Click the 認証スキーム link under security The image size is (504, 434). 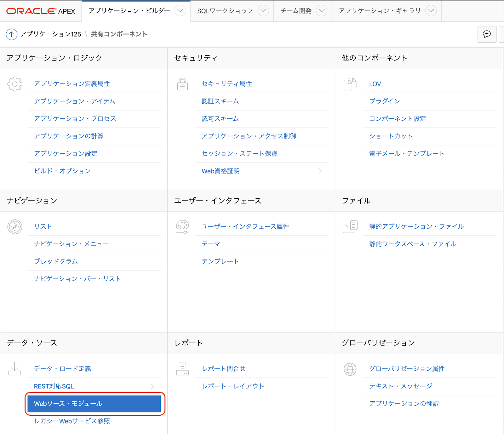click(220, 101)
